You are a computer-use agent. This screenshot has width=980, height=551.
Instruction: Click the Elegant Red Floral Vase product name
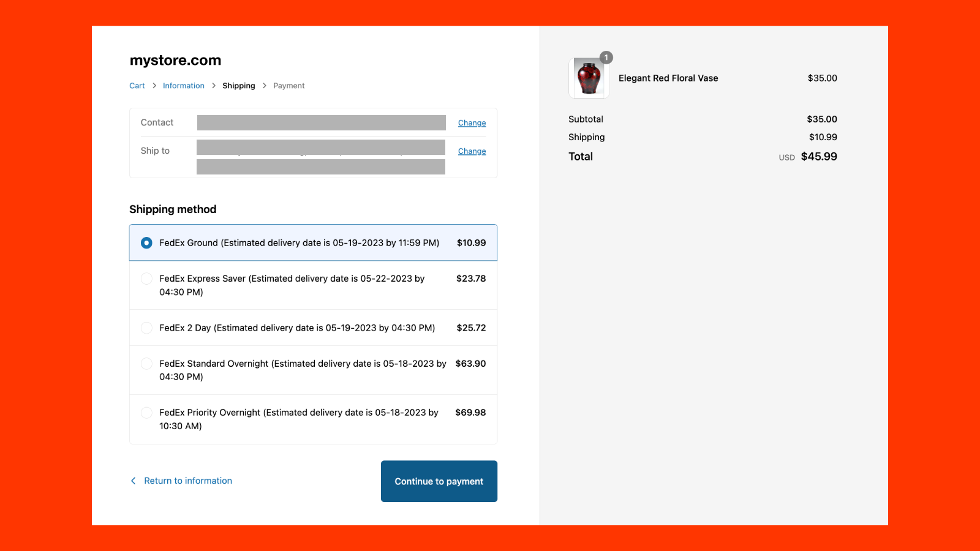(x=668, y=78)
